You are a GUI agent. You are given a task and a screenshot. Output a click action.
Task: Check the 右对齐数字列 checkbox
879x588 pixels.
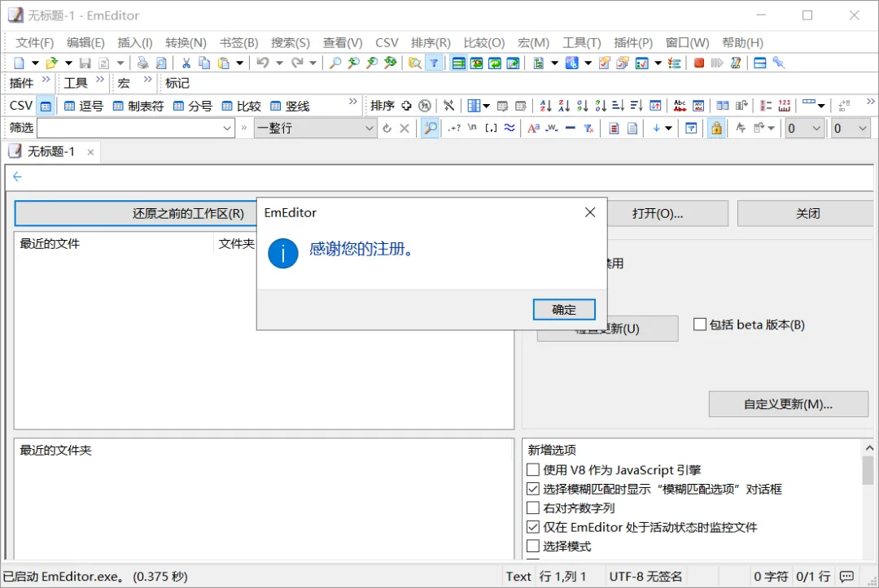coord(533,508)
